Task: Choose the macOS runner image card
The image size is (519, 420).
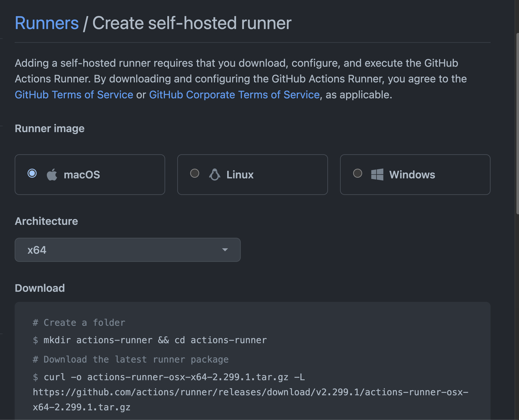Action: (x=90, y=174)
